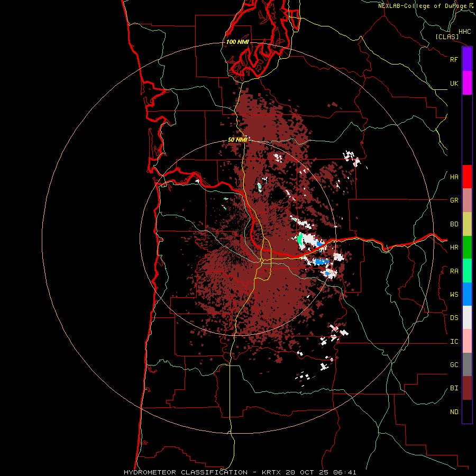Click the "RA" legend label

click(454, 271)
